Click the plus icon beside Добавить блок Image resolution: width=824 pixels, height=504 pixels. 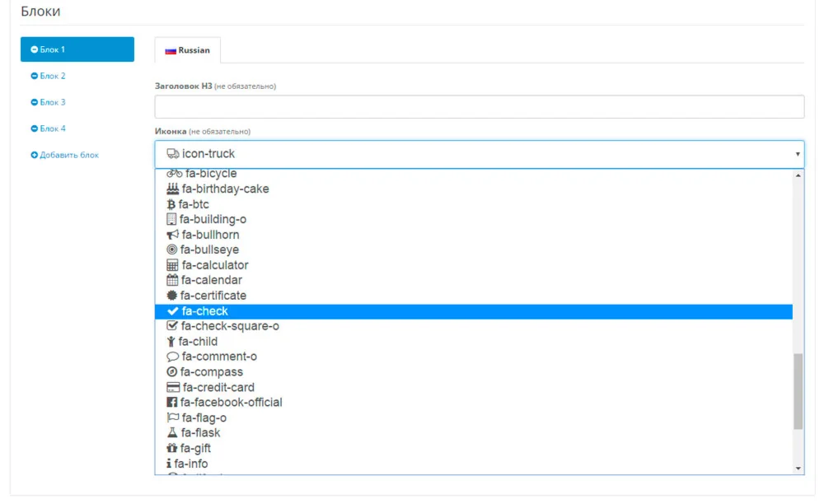pos(34,156)
